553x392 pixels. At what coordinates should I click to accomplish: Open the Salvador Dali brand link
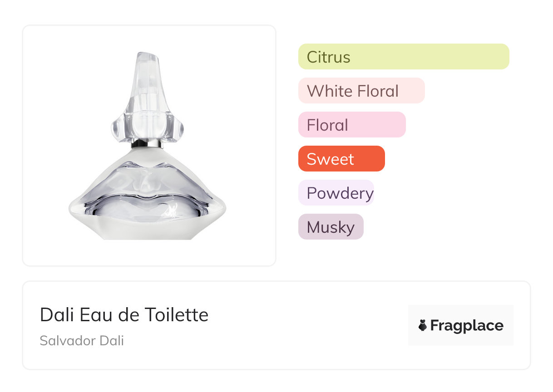click(x=82, y=341)
